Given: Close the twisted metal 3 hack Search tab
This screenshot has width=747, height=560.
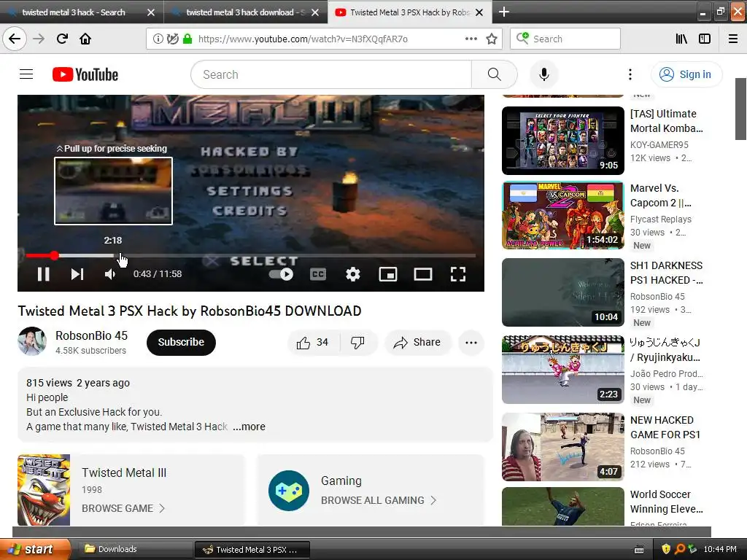Looking at the screenshot, I should pyautogui.click(x=150, y=12).
